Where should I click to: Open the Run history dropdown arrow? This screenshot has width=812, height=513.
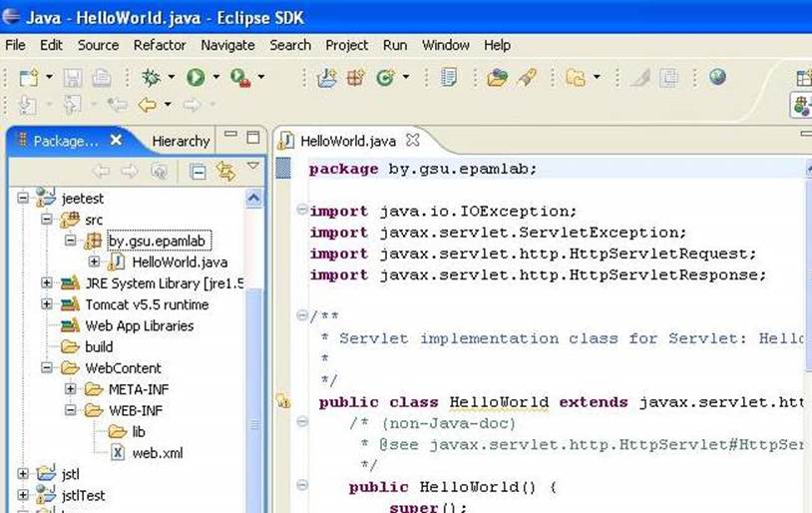point(215,77)
